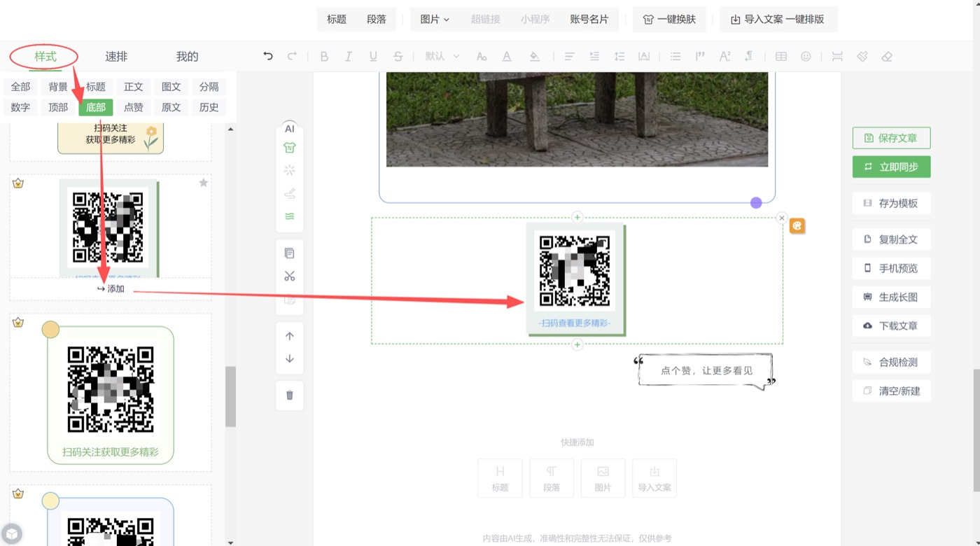Screen dimensions: 980x546
Task: Click the text alignment icon
Action: 570,57
